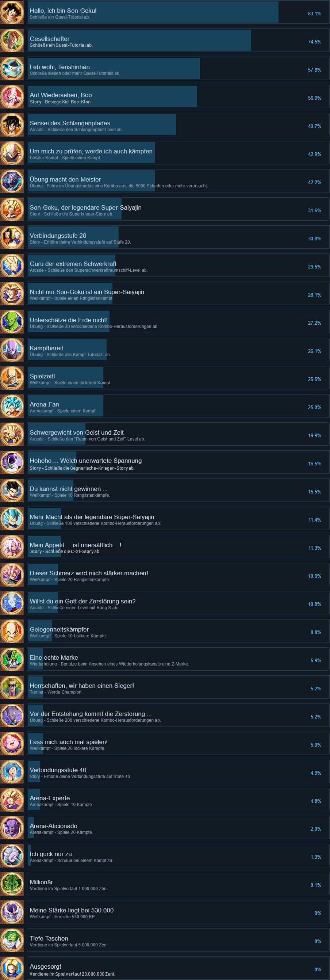Click the Son-Goku achievement icon for Hallo, ich bin Son-Goku!
330x980 pixels.
12,13
